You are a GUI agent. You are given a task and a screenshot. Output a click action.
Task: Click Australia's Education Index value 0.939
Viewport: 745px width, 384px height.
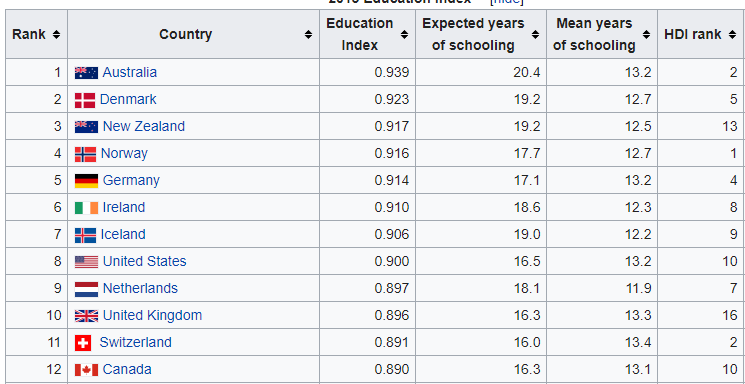pyautogui.click(x=392, y=73)
